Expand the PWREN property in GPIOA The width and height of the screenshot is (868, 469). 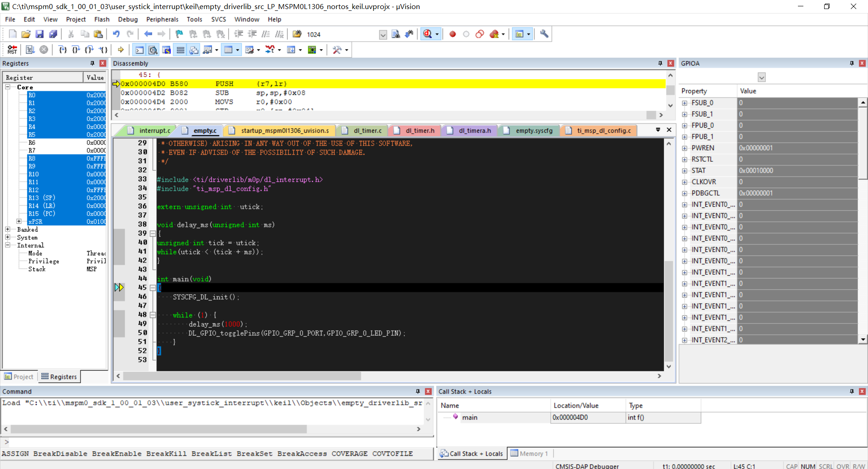pos(684,148)
